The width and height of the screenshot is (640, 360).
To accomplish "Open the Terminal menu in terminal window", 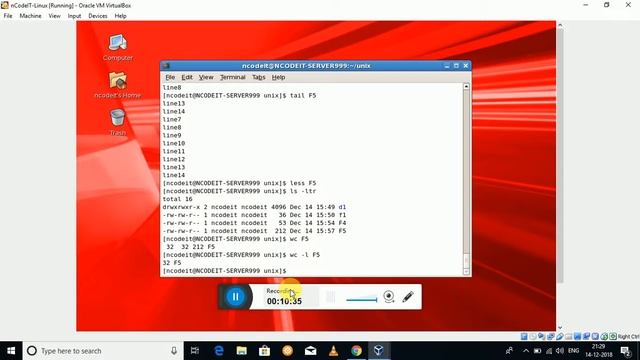I will (x=233, y=77).
